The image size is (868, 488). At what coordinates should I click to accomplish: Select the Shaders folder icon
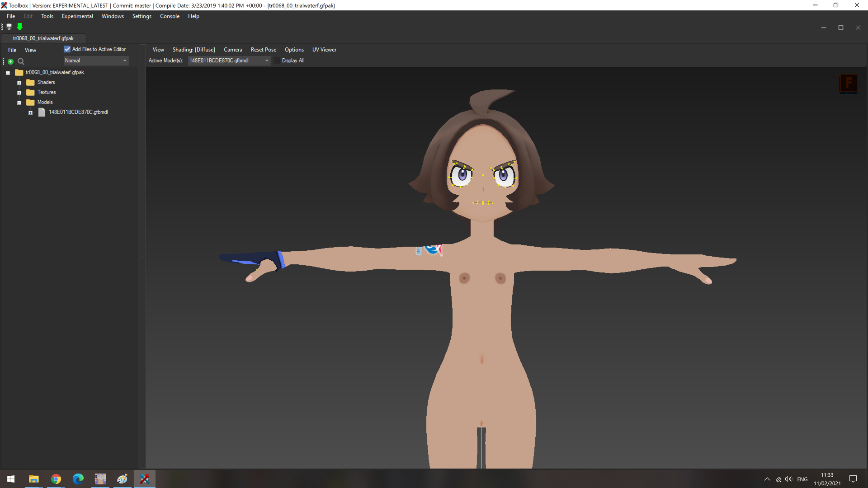click(30, 82)
